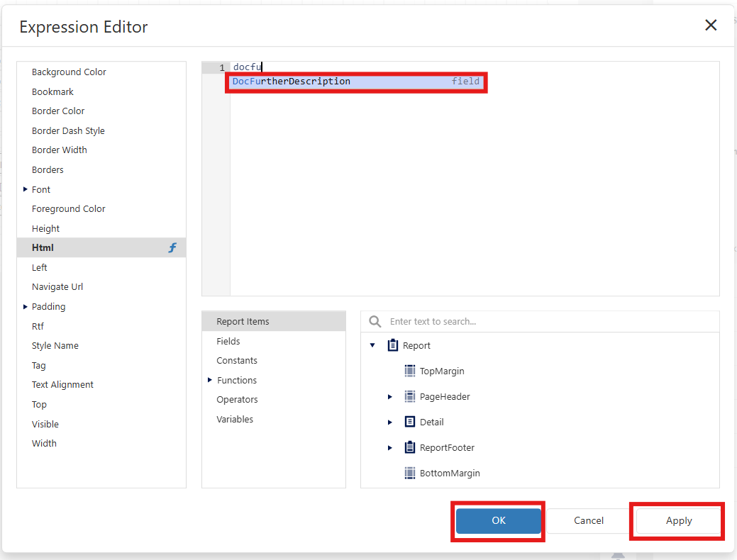Click the PageHeader band icon

[x=410, y=396]
